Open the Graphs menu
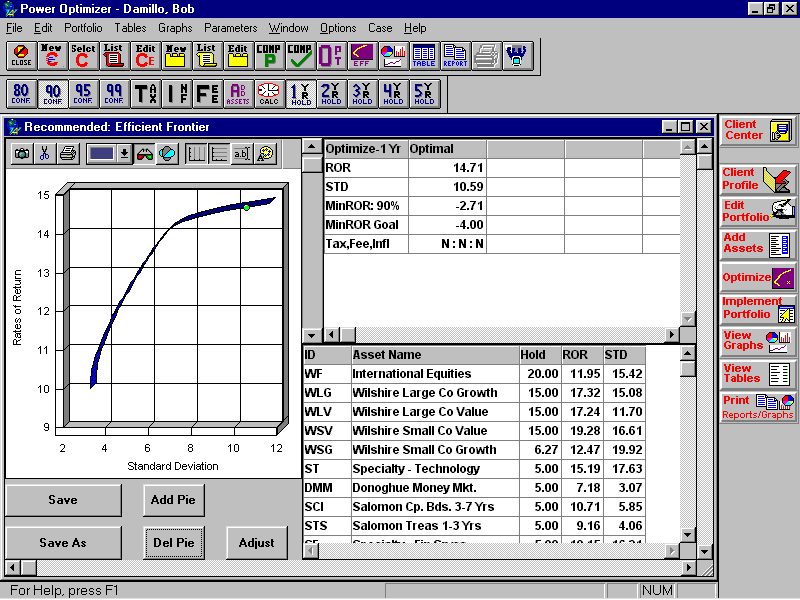 point(175,28)
